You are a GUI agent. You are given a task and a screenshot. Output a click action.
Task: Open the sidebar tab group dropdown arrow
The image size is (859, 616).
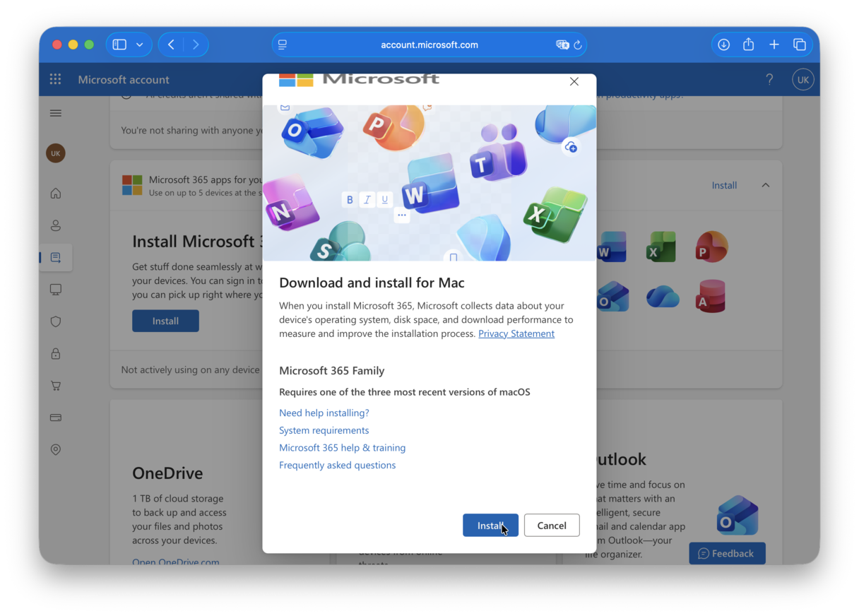[x=140, y=45]
